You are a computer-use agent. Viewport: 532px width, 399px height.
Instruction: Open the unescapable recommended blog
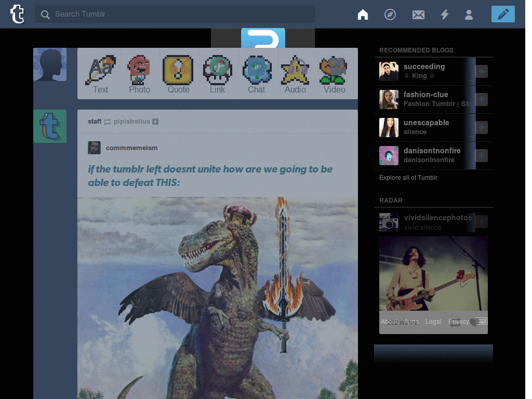(426, 123)
